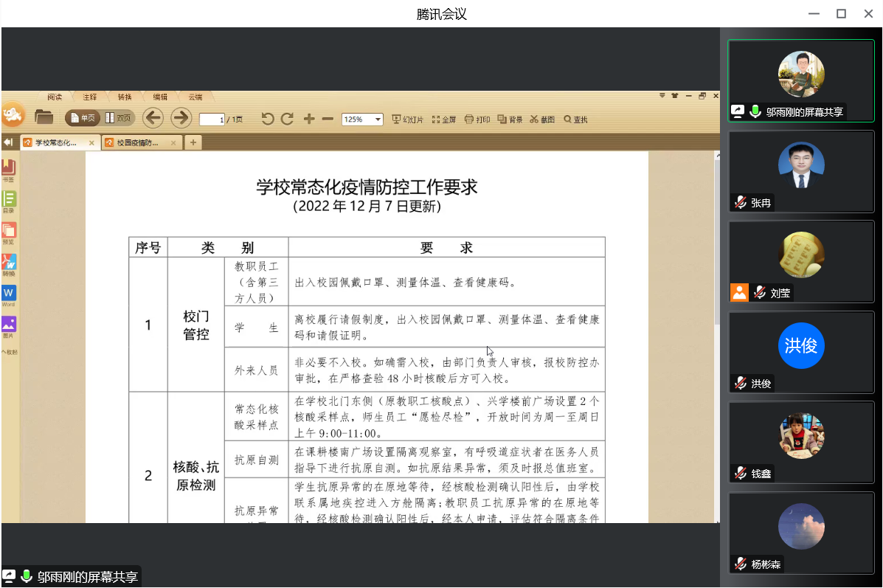Click the page number input field
The height and width of the screenshot is (588, 883).
point(212,120)
